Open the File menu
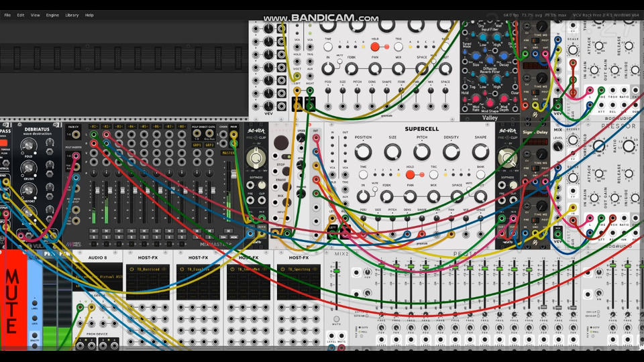Image resolution: width=644 pixels, height=362 pixels. (x=7, y=15)
